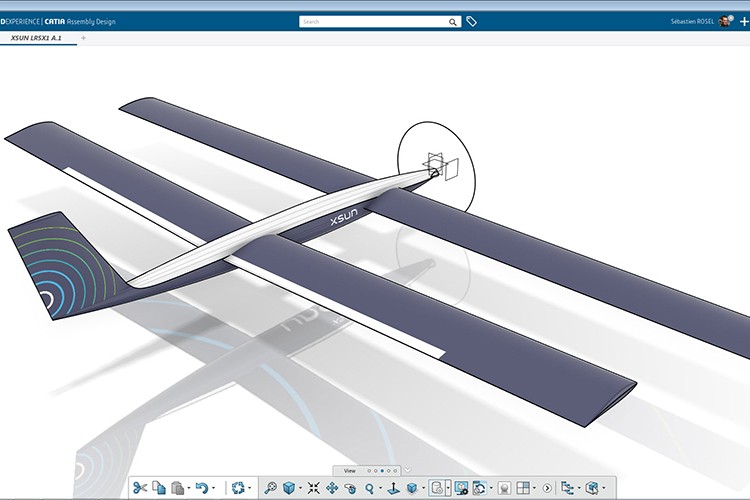Expand the chevron right of View dots
The image size is (750, 500).
coord(408,470)
